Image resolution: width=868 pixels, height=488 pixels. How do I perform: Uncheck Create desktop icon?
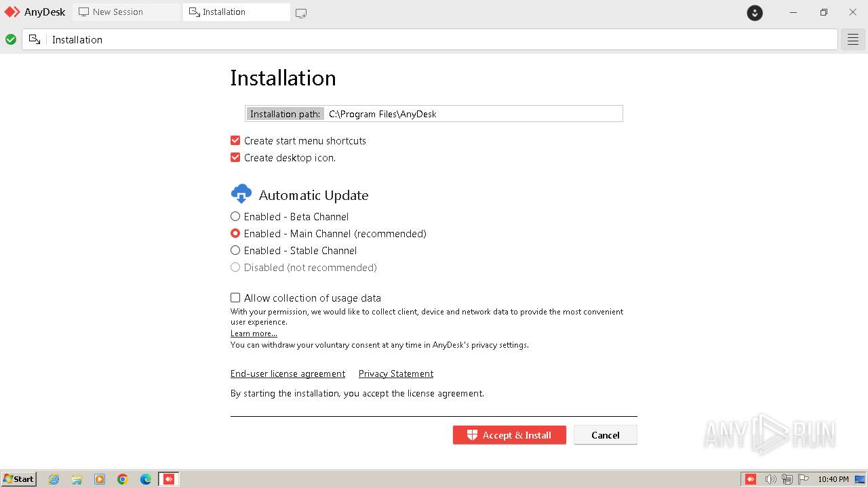click(x=235, y=157)
